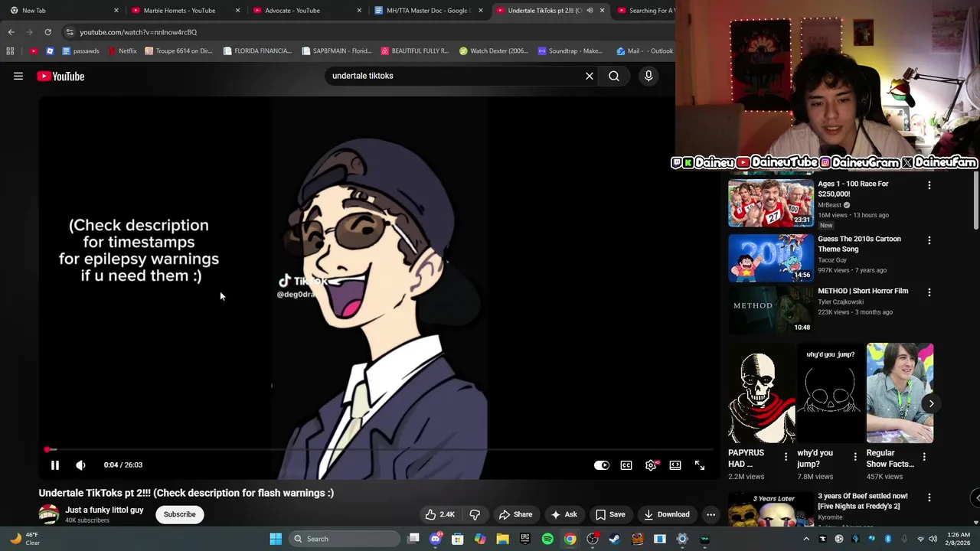Dislike the video
Image resolution: width=980 pixels, height=551 pixels.
pos(475,514)
